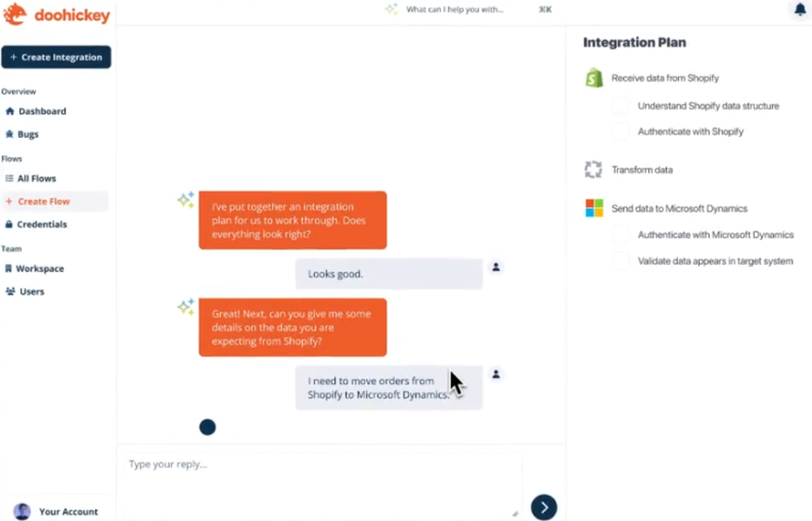Select Create Flow in sidebar
812x521 pixels.
[55, 201]
